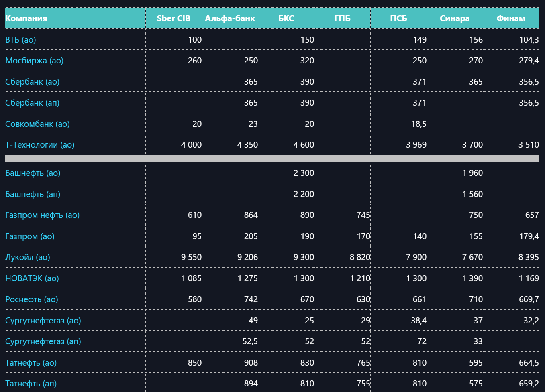This screenshot has height=392, width=545.
Task: Open the Башнефть (ао) link
Action: coord(33,173)
